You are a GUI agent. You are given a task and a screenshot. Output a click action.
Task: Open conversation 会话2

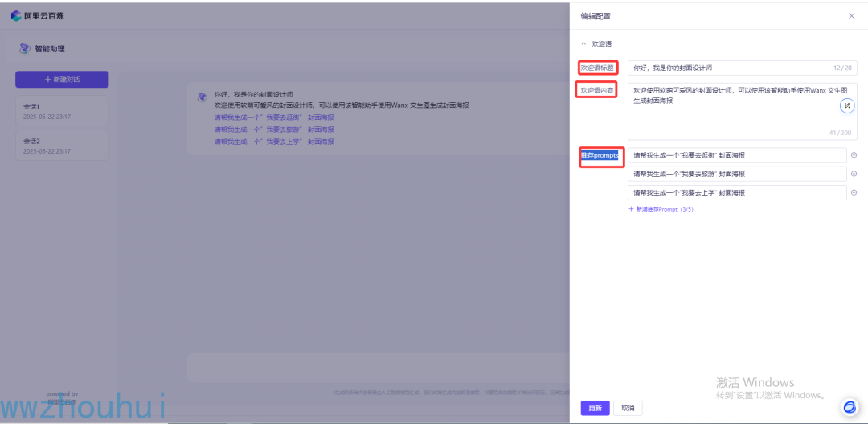[62, 146]
